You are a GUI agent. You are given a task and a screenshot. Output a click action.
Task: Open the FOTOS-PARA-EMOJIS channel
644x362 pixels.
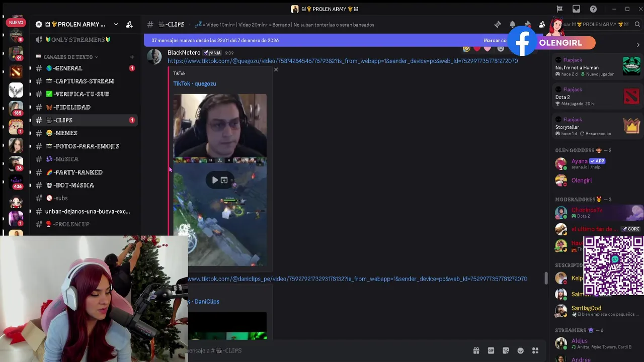pos(85,146)
